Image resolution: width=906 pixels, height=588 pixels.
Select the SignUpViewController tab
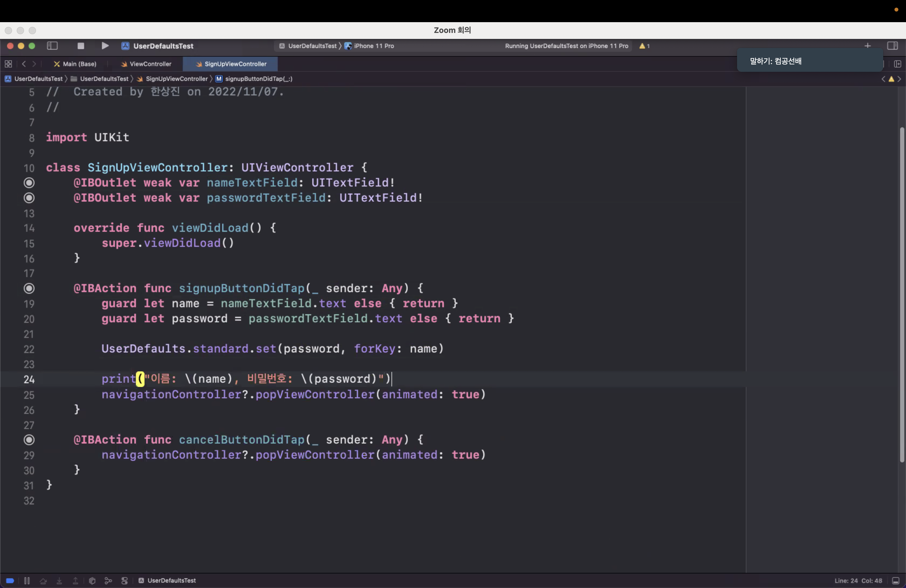click(230, 64)
